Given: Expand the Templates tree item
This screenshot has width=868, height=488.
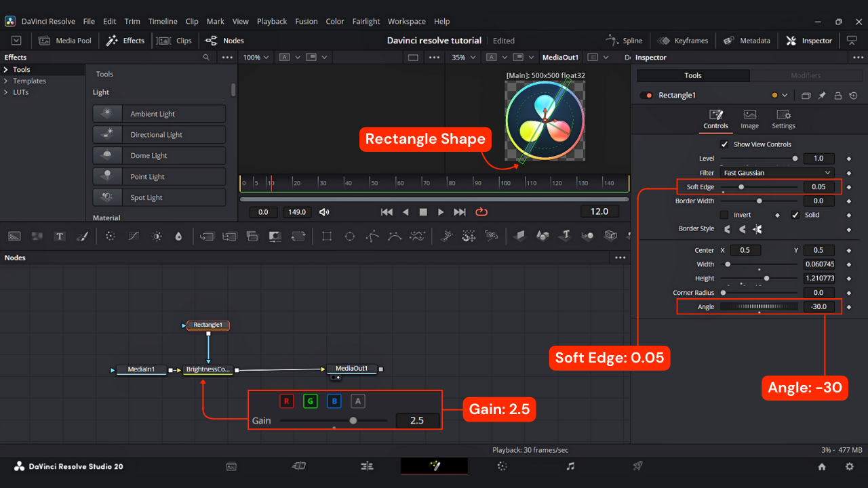Looking at the screenshot, I should pos(6,81).
